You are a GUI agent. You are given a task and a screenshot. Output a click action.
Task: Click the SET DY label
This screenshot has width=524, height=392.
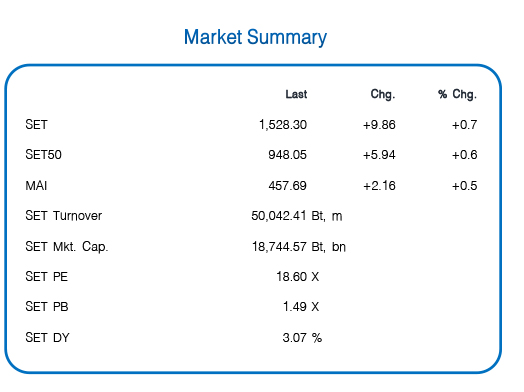tap(47, 338)
